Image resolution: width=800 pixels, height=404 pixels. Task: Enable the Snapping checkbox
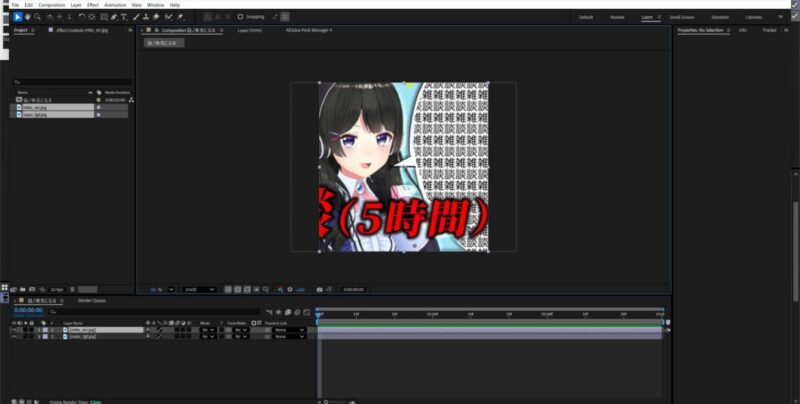pos(240,17)
